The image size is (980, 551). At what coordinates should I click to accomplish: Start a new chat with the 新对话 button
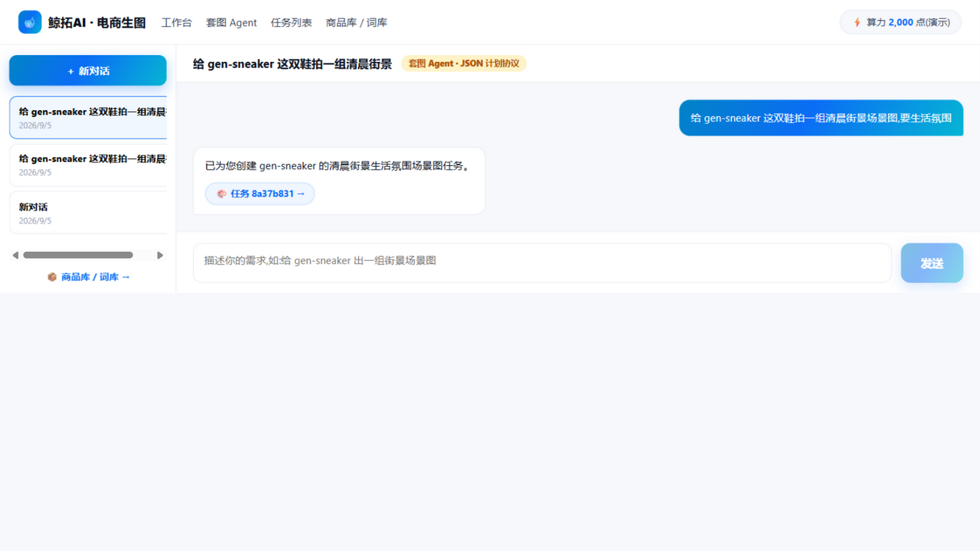coord(88,70)
